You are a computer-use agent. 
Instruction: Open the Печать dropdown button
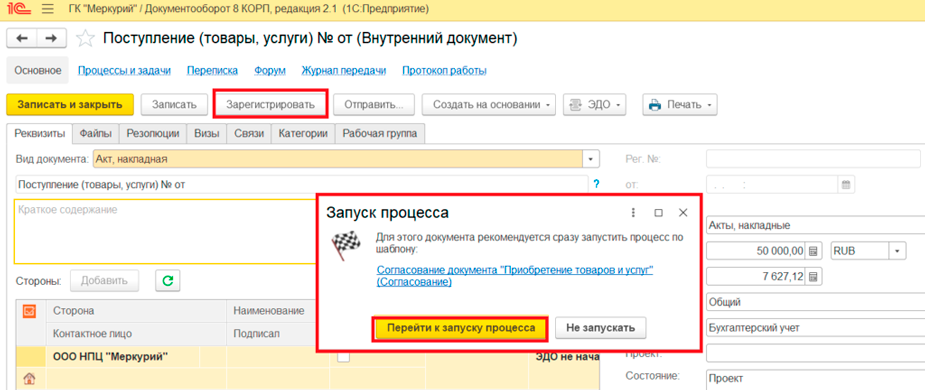point(680,105)
